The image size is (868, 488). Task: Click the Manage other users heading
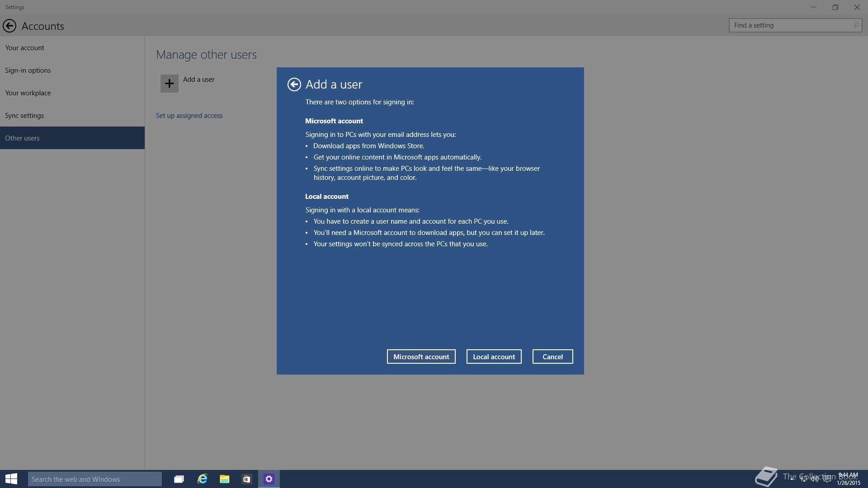(x=206, y=55)
